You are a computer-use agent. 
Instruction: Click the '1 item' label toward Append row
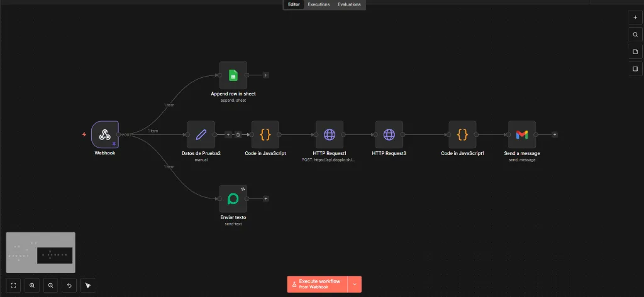(x=169, y=105)
